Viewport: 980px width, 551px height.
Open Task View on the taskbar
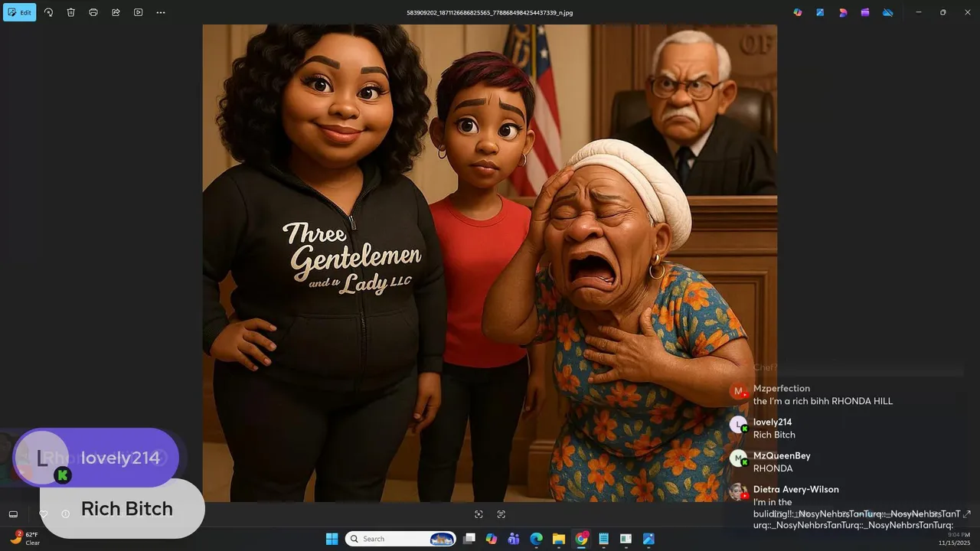[469, 539]
